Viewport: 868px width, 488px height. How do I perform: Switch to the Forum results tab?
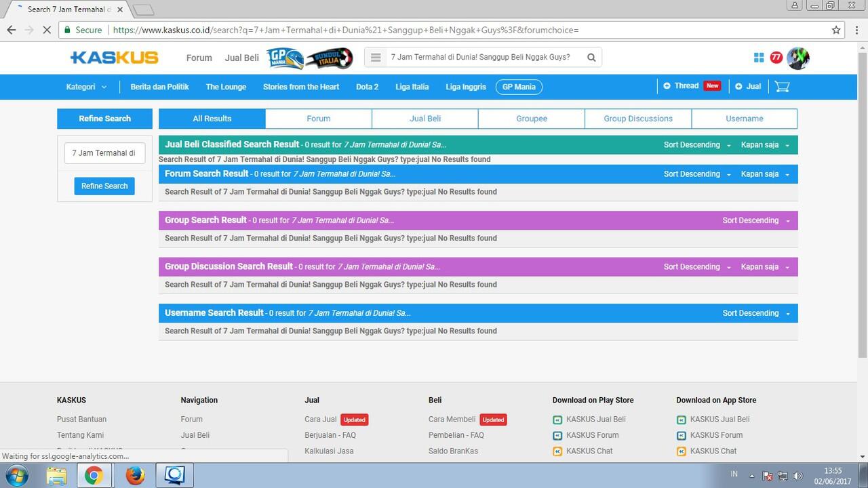pos(319,119)
